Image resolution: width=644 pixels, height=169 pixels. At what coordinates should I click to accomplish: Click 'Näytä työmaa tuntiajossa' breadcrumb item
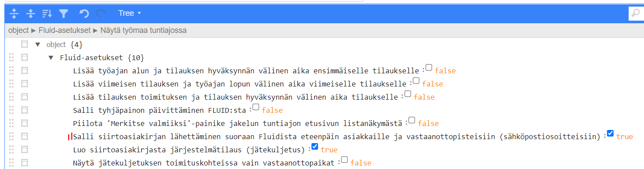pos(143,30)
